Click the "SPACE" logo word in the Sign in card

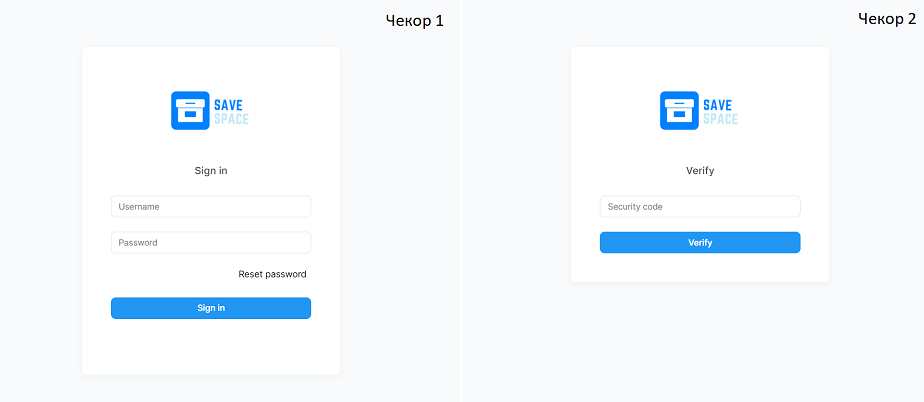click(x=231, y=119)
